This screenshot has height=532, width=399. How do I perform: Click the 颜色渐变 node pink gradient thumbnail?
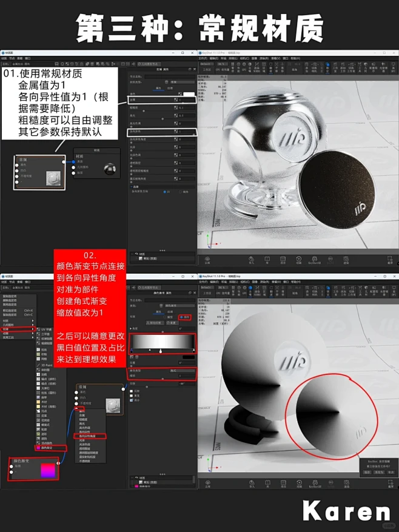(x=48, y=471)
